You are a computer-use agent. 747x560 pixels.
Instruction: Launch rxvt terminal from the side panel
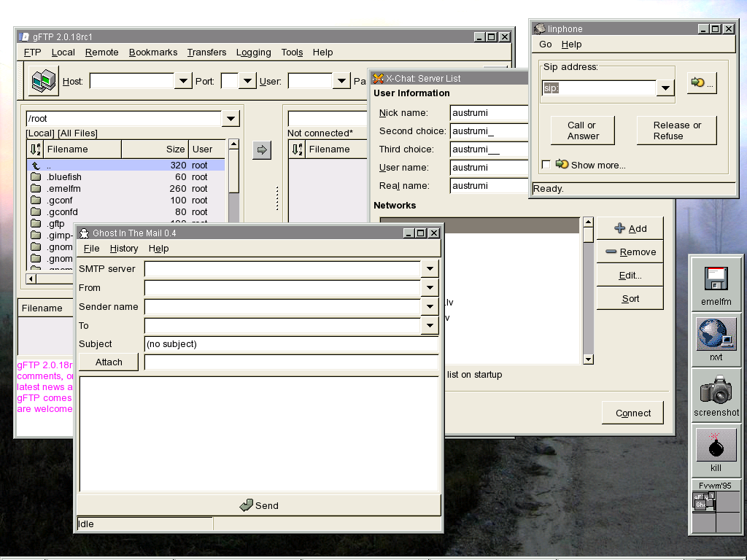(716, 339)
